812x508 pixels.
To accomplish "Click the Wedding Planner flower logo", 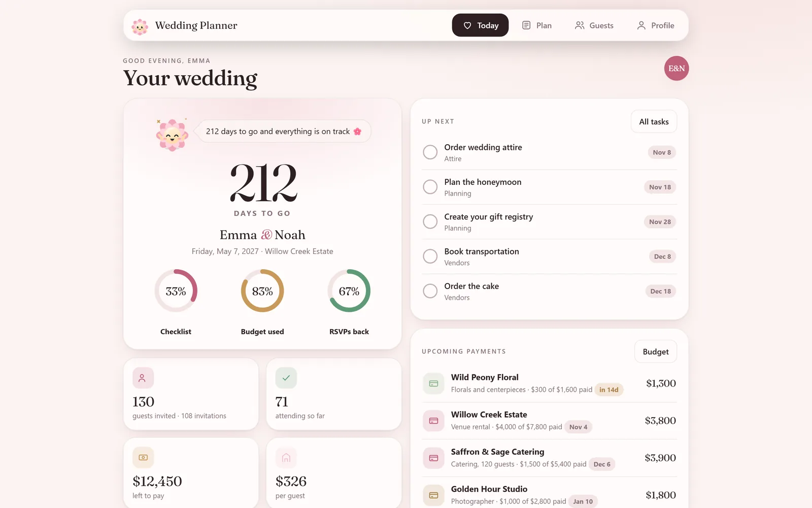I will 140,26.
